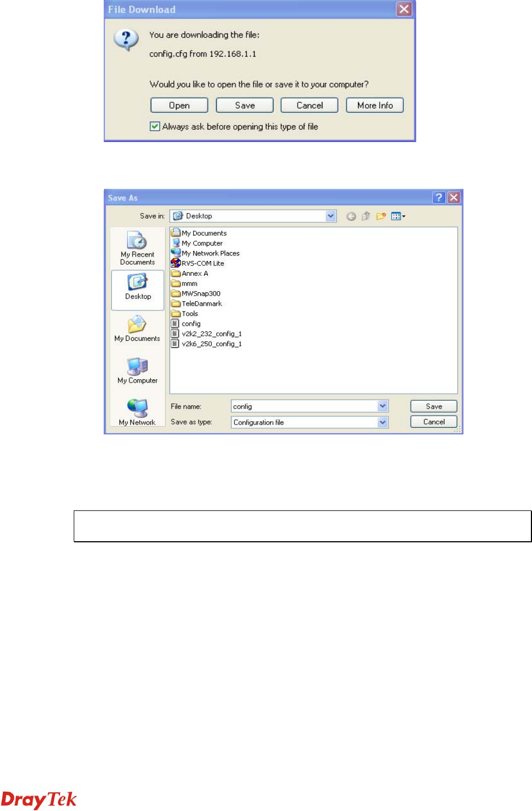Close the File Download dialog
The height and width of the screenshot is (811, 532).
(404, 9)
